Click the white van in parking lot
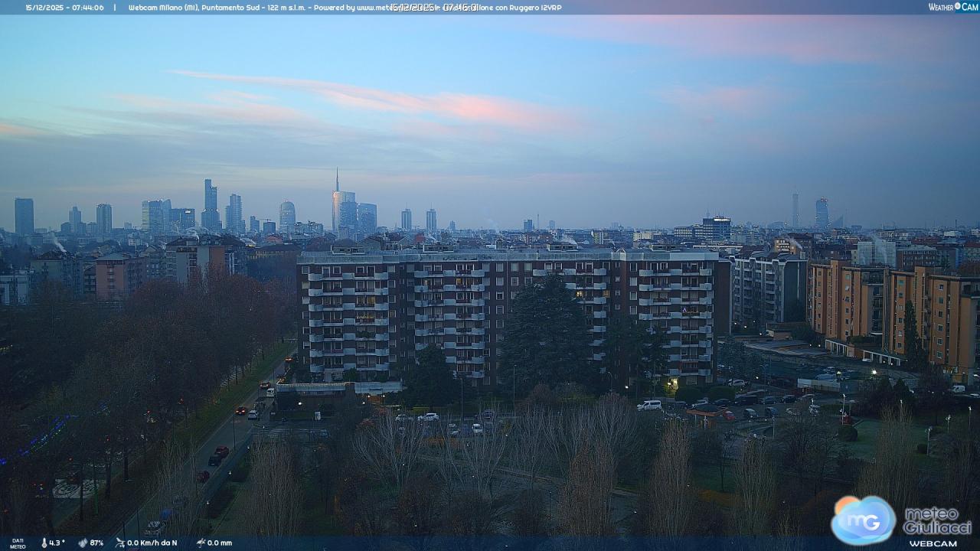Screen dimensions: 980x551 point(649,405)
